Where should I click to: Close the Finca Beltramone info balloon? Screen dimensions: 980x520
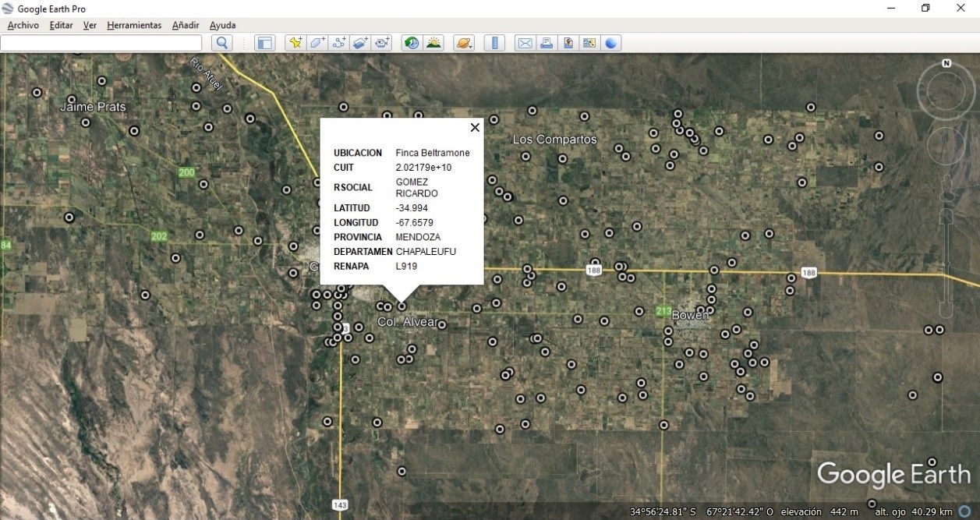[474, 128]
